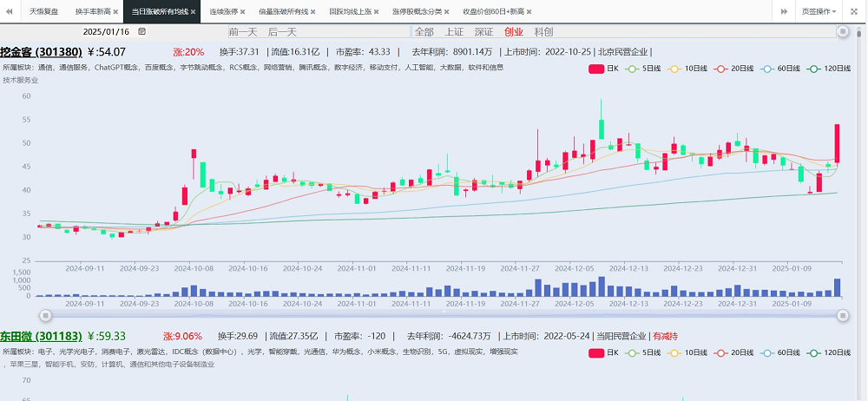Image resolution: width=868 pixels, height=401 pixels.
Task: Close the 换手率新高 tab
Action: pos(115,11)
